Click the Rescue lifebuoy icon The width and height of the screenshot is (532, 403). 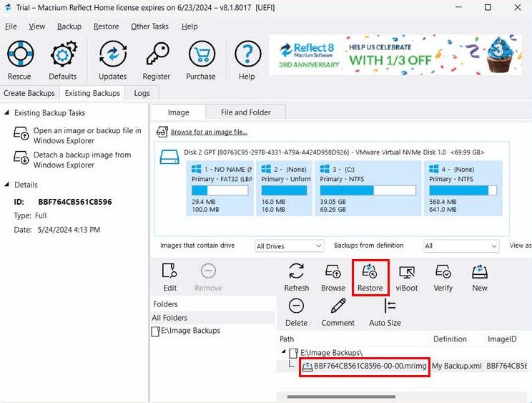pyautogui.click(x=20, y=54)
